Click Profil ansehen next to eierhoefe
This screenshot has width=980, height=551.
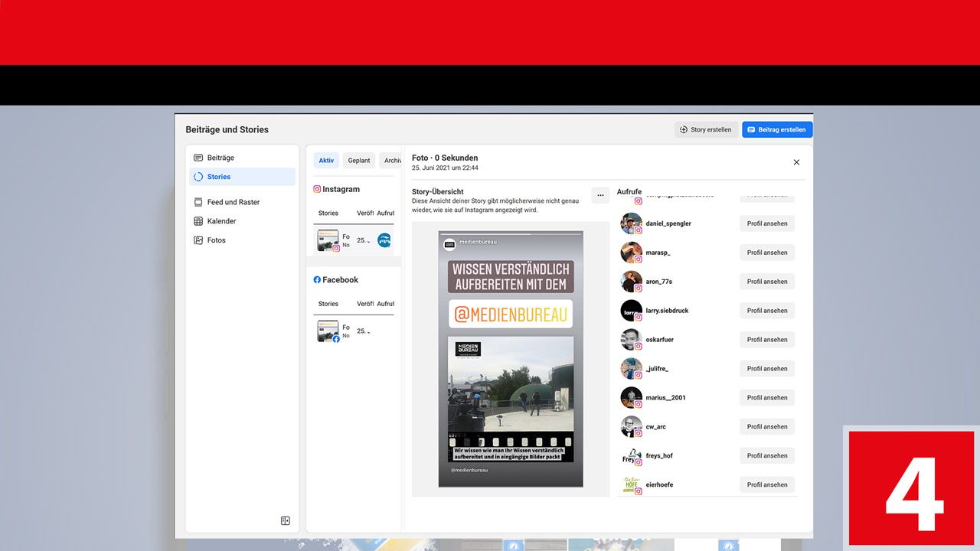766,484
